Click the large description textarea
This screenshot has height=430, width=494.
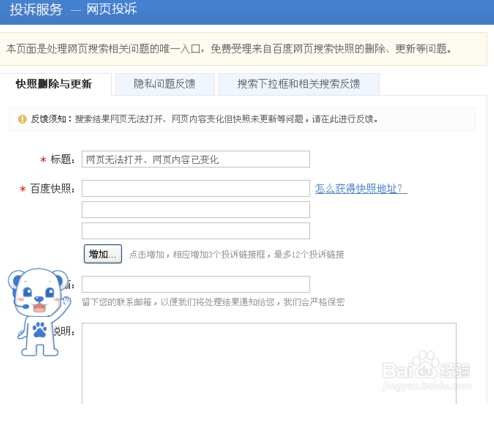[269, 363]
